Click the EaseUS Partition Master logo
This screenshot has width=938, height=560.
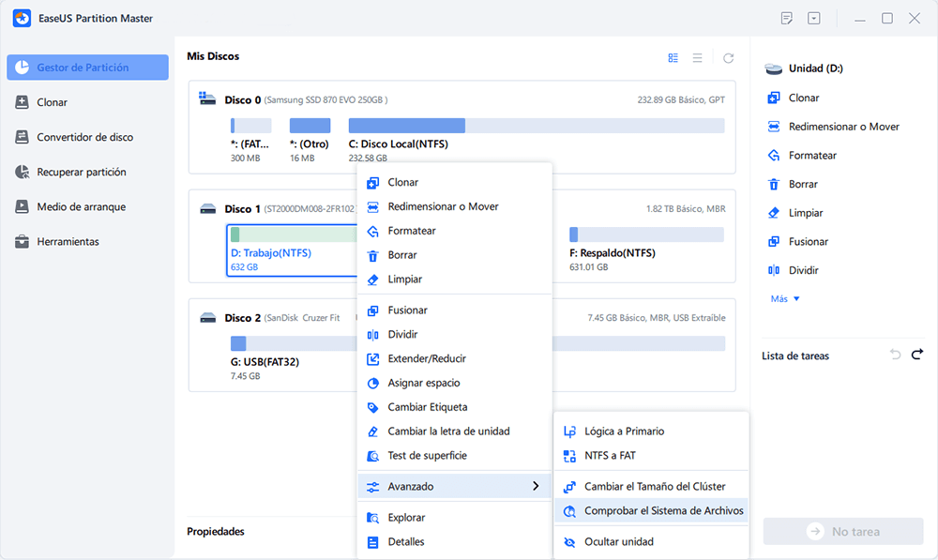23,19
